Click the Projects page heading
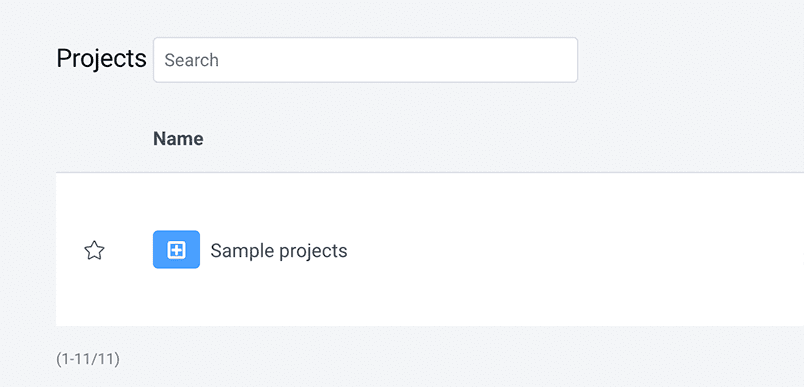The height and width of the screenshot is (387, 804). pyautogui.click(x=102, y=58)
